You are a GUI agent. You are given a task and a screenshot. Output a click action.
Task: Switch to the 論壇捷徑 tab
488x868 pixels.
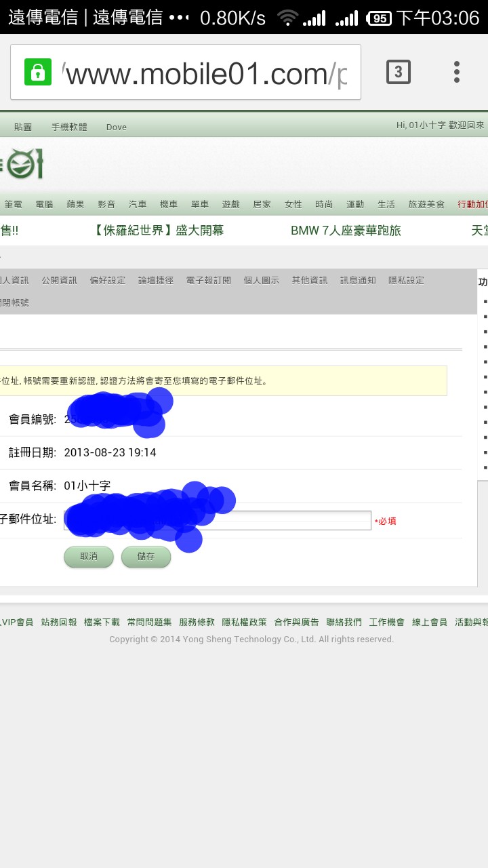[x=156, y=280]
